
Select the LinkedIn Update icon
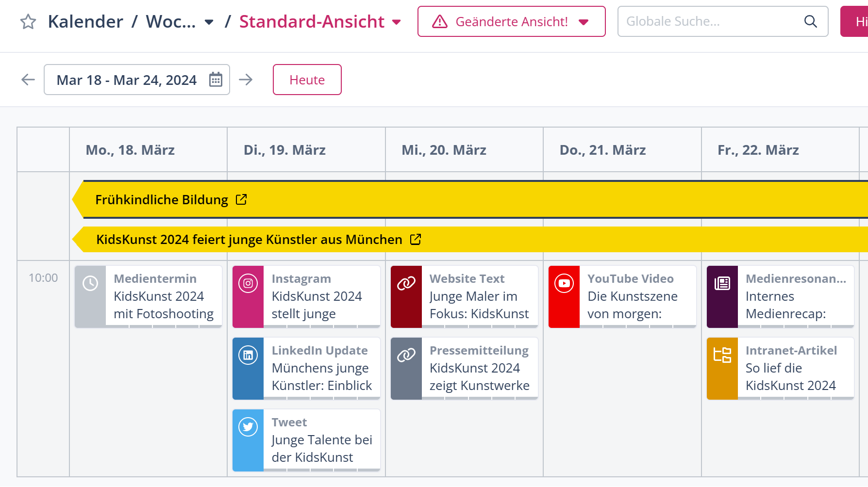248,355
